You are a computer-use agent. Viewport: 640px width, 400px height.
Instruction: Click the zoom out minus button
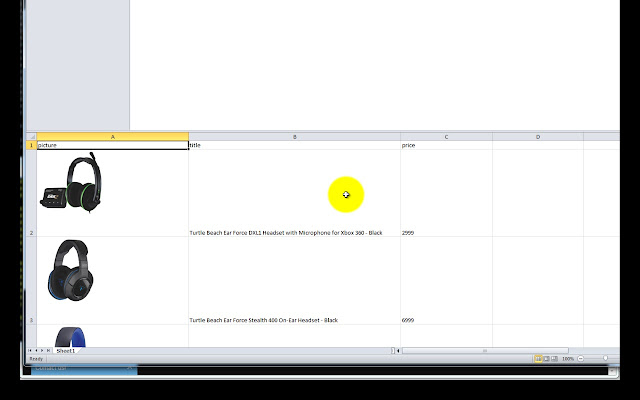[581, 359]
